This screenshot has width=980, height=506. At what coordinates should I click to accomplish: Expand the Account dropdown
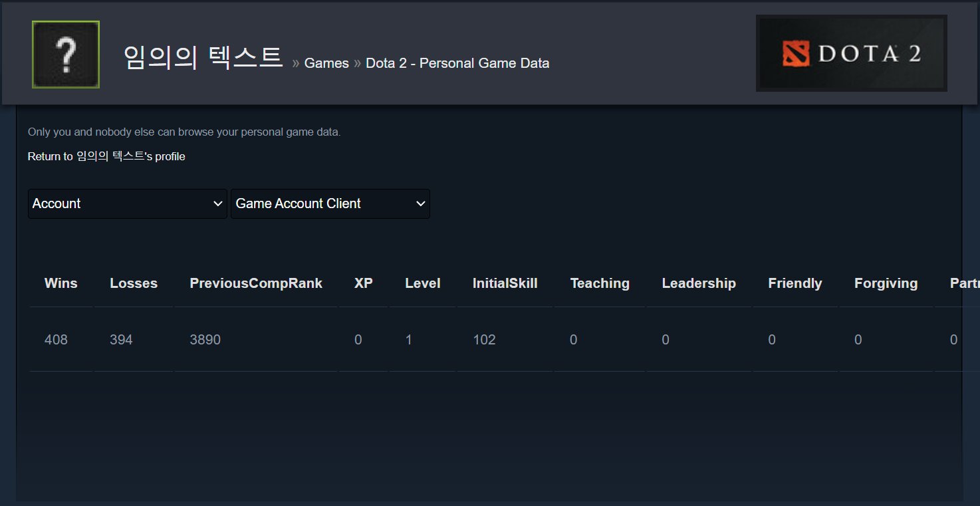tap(128, 203)
